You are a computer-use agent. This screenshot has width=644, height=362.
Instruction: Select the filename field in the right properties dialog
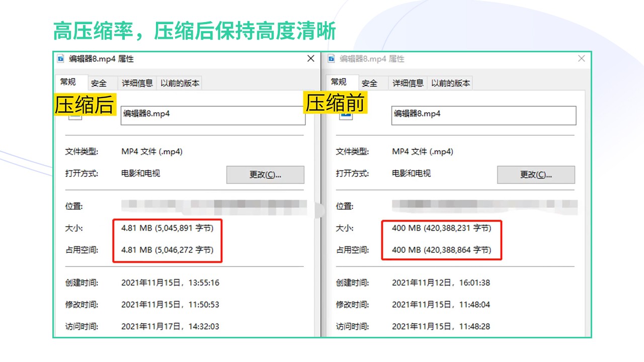[x=483, y=116]
